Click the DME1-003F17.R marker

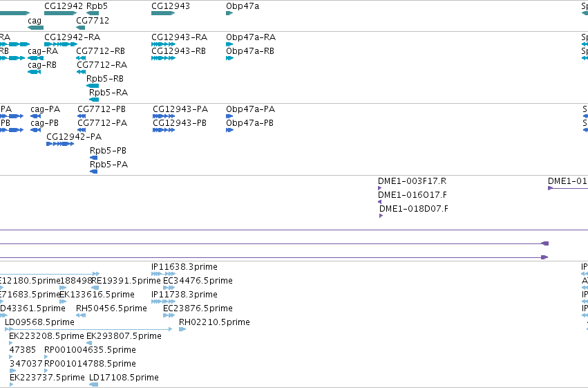379,188
